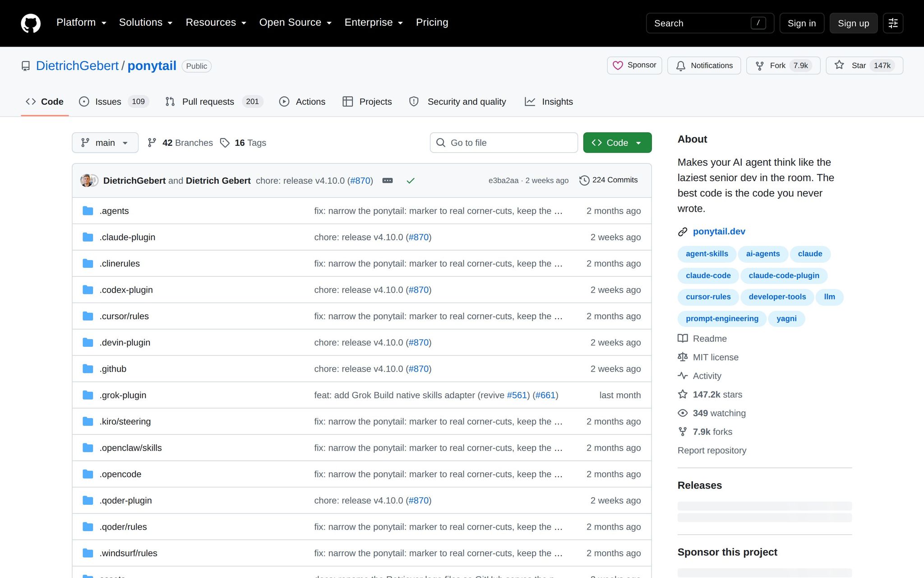Expand the Solutions menu
924x578 pixels.
146,23
